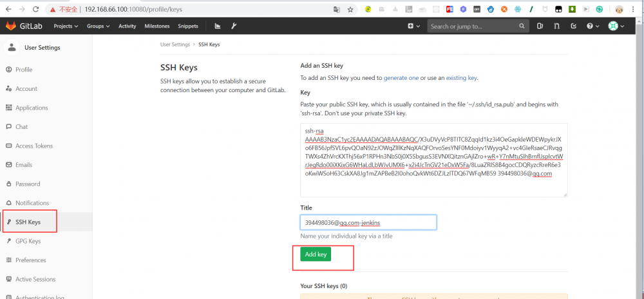Viewport: 644px width, 299px height.
Task: Open the Projects dropdown menu
Action: click(x=66, y=26)
